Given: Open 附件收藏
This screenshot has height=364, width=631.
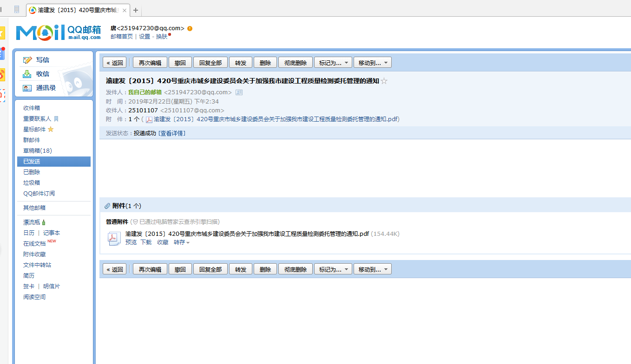Looking at the screenshot, I should coord(34,254).
